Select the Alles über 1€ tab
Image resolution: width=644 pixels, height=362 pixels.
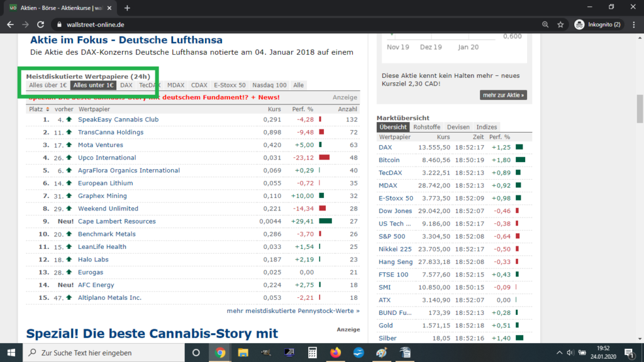[48, 85]
